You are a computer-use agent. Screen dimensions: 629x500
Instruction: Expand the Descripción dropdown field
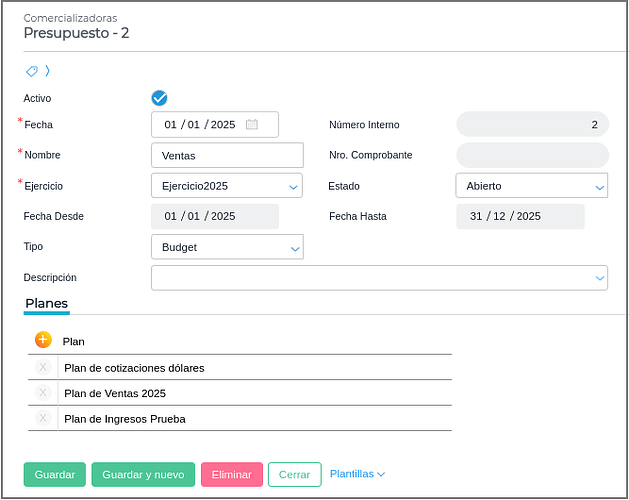tap(379, 278)
